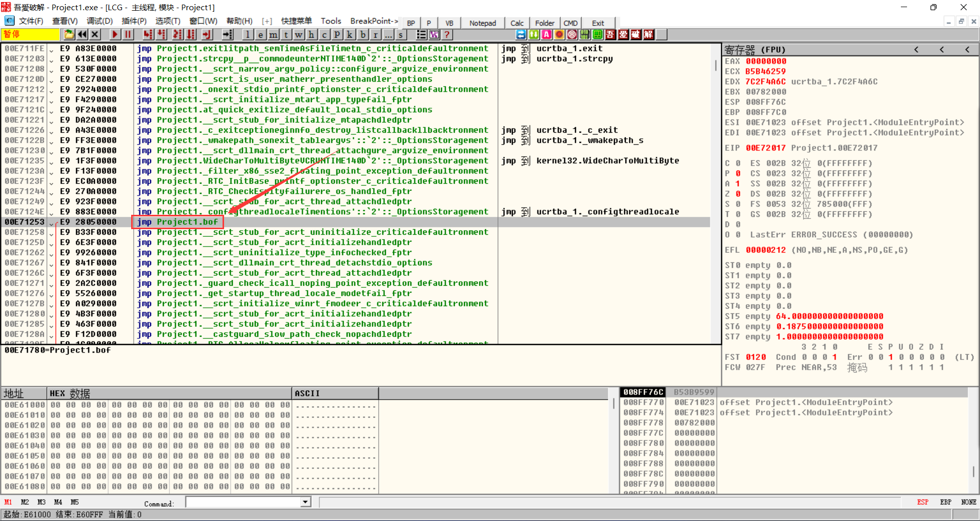Screen dimensions: 980x521
Task: Open Source window with s button
Action: coord(401,35)
